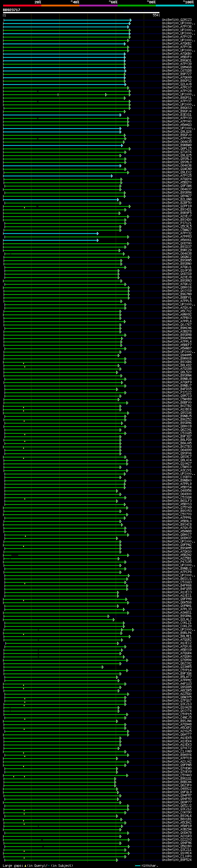Select label UniRef100_Q6PLI5
This screenshot has width=197, height=868.
[177, 149]
